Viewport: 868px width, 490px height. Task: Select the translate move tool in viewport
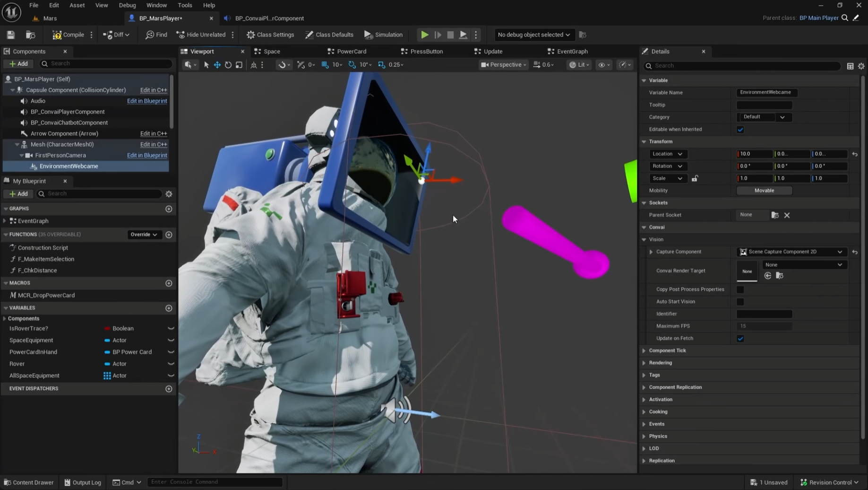click(217, 65)
